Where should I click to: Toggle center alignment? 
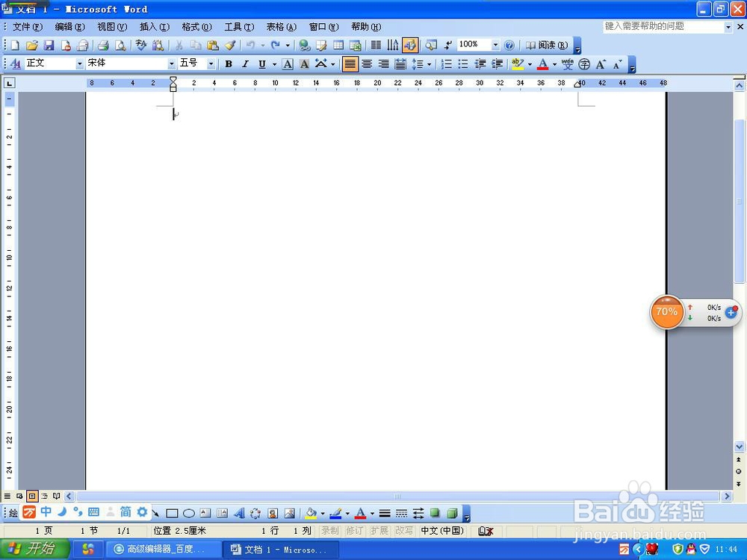pos(367,63)
